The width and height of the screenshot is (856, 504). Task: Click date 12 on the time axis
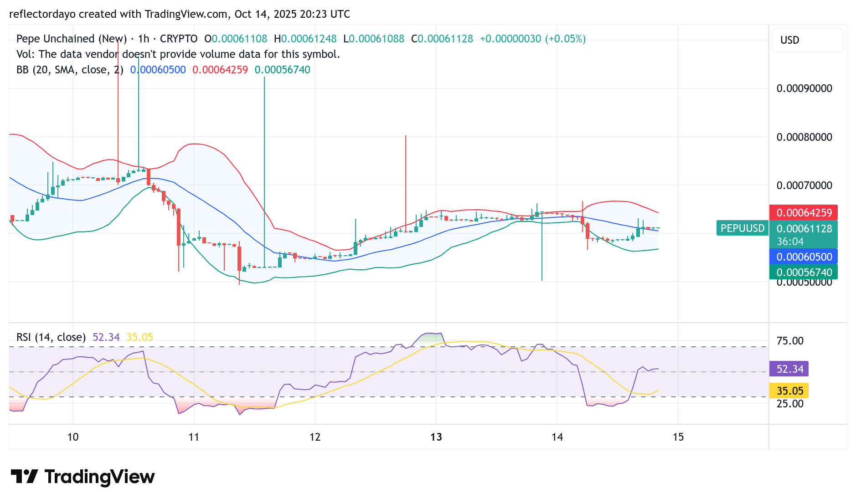point(315,437)
